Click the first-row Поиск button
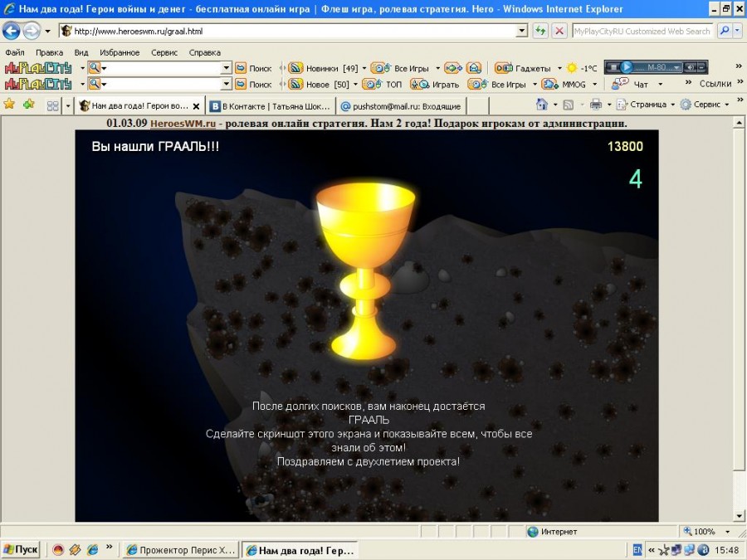 pos(254,68)
